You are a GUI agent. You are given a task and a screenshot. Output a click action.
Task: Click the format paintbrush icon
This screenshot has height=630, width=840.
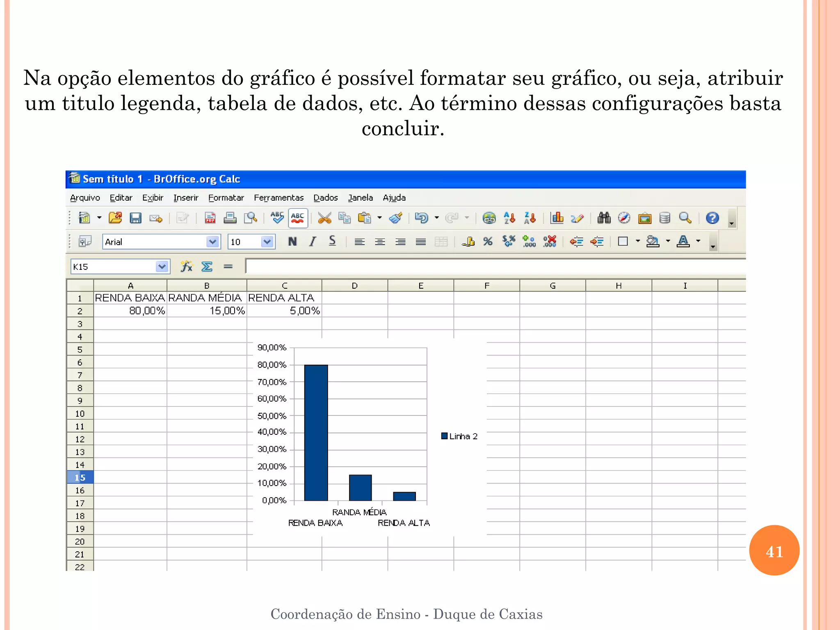point(396,218)
